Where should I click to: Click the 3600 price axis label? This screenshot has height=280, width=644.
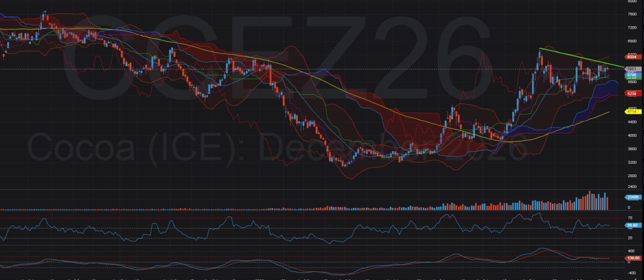[632, 149]
